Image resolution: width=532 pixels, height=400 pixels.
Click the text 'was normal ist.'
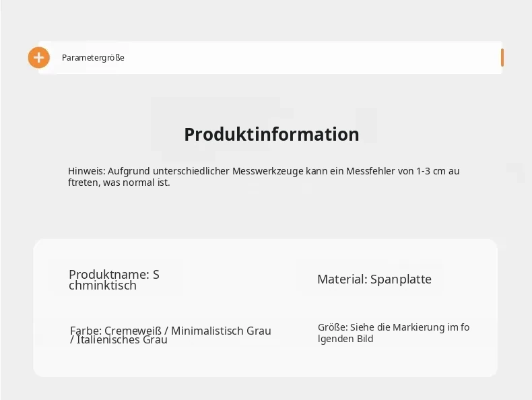tap(137, 182)
